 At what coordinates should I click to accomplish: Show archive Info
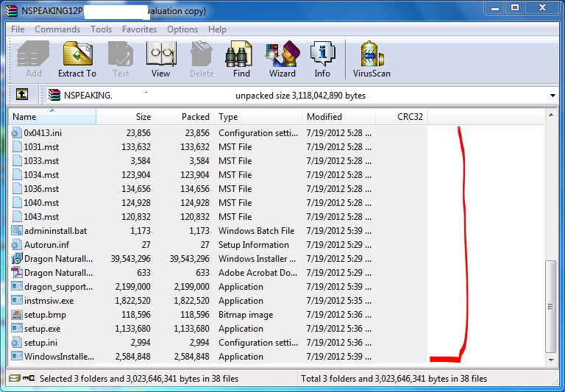(x=322, y=60)
